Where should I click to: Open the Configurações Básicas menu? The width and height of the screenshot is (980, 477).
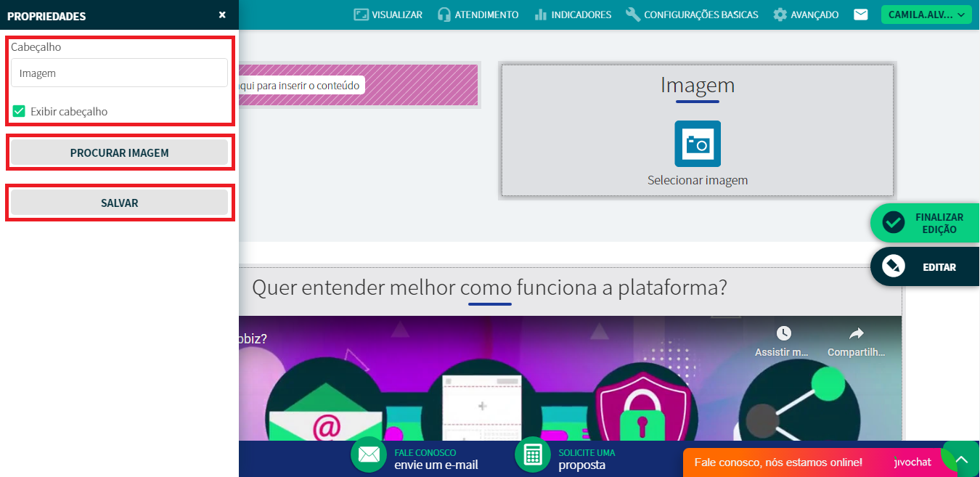(x=692, y=15)
